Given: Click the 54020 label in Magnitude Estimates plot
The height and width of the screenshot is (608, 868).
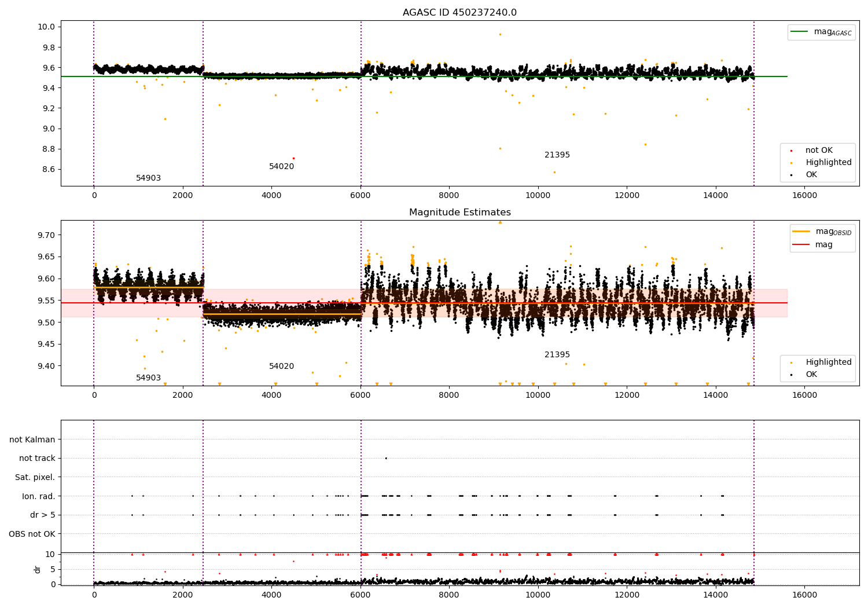Looking at the screenshot, I should tap(281, 367).
